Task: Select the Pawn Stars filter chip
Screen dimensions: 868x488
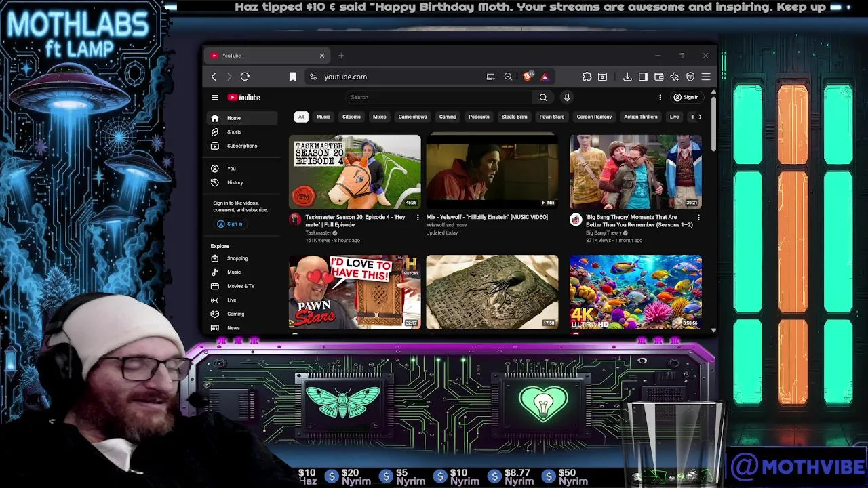Action: 552,117
